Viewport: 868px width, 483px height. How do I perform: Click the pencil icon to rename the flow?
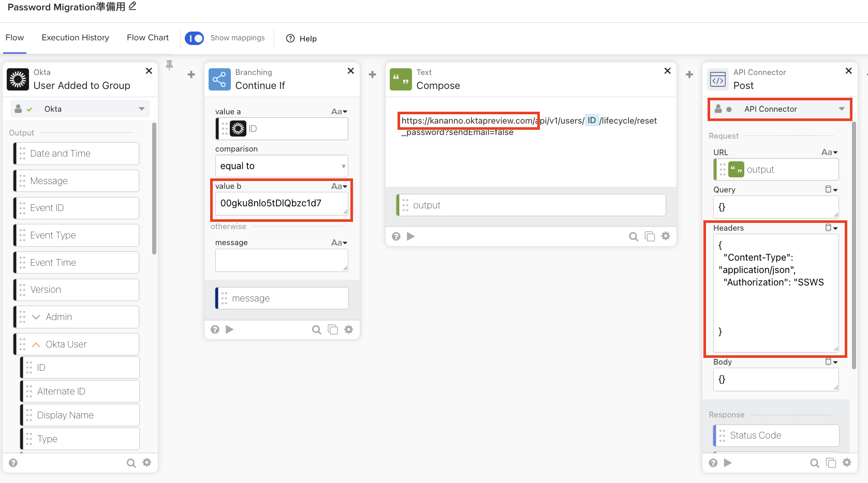[133, 6]
